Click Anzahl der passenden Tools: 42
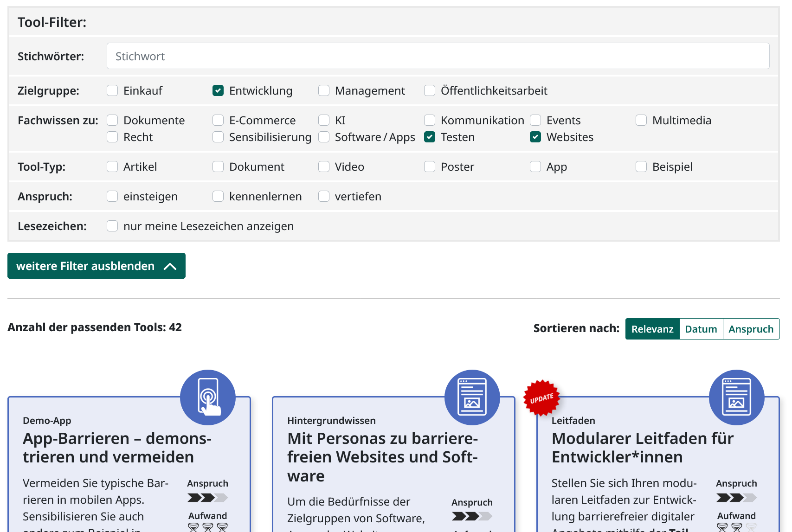The width and height of the screenshot is (792, 532). point(95,327)
